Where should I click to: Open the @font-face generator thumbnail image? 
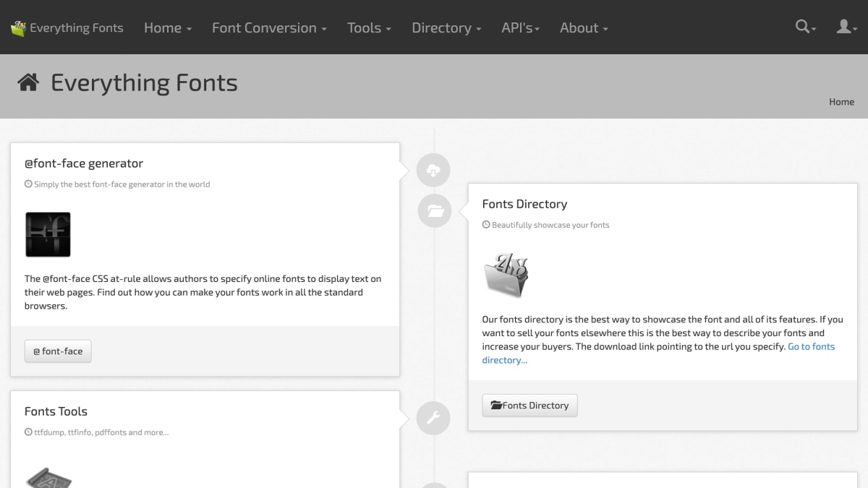click(x=48, y=234)
